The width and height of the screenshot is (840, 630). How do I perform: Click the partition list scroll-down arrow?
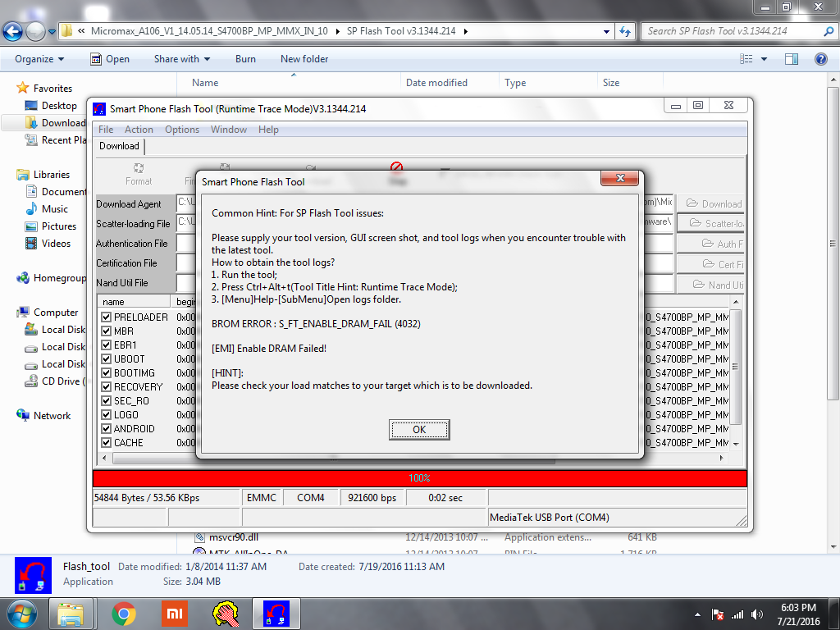pos(736,444)
